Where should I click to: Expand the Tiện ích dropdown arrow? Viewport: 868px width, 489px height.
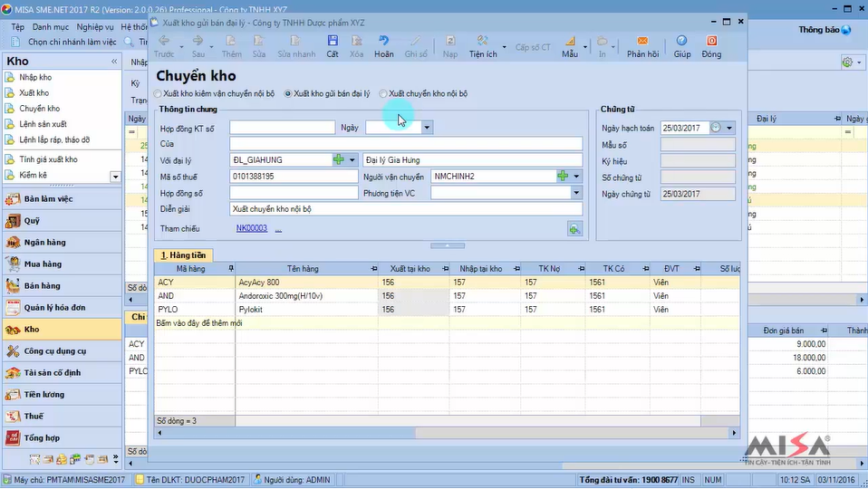pos(504,47)
